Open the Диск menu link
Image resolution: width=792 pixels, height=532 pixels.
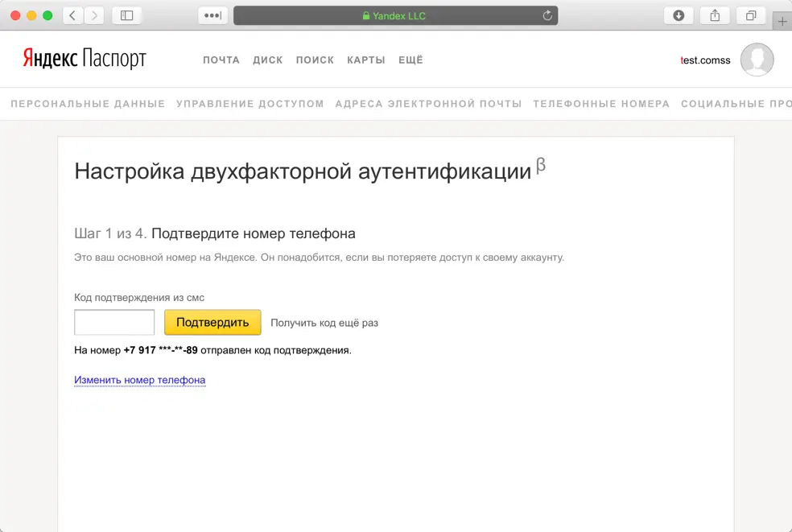267,60
